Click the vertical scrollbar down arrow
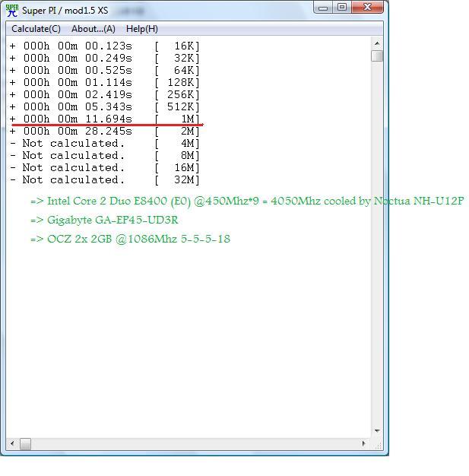 point(377,431)
